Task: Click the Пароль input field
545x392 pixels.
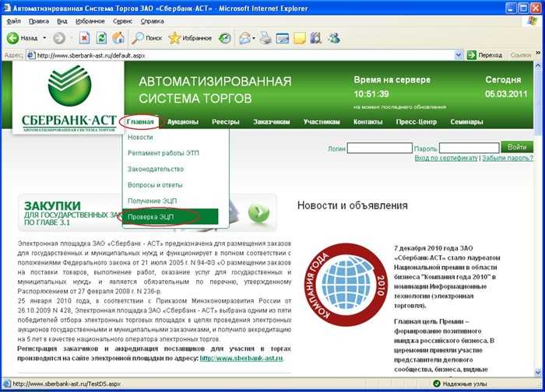Action: (469, 148)
